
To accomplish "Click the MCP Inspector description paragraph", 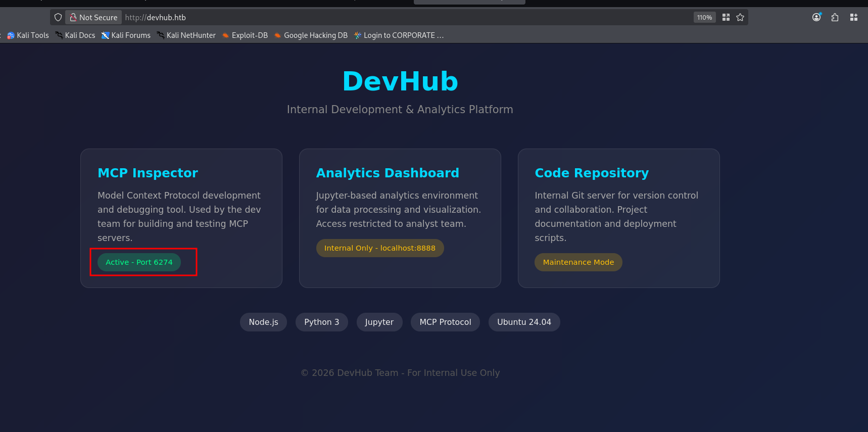I will click(x=179, y=217).
